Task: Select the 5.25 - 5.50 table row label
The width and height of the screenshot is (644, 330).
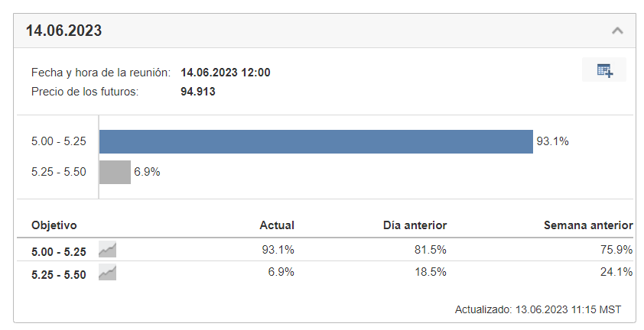Action: tap(59, 274)
